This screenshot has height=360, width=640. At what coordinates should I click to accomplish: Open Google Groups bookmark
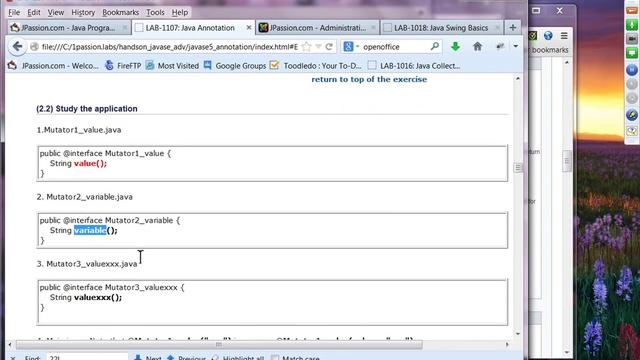point(235,65)
